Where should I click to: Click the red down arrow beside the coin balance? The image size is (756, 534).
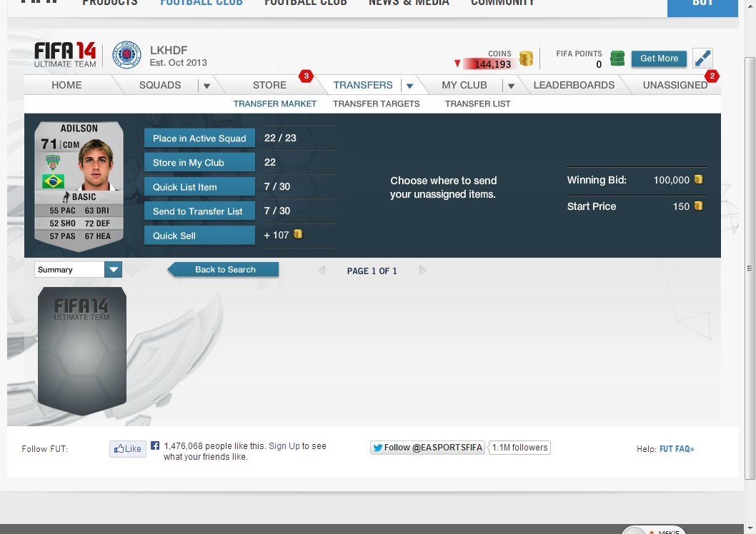457,64
